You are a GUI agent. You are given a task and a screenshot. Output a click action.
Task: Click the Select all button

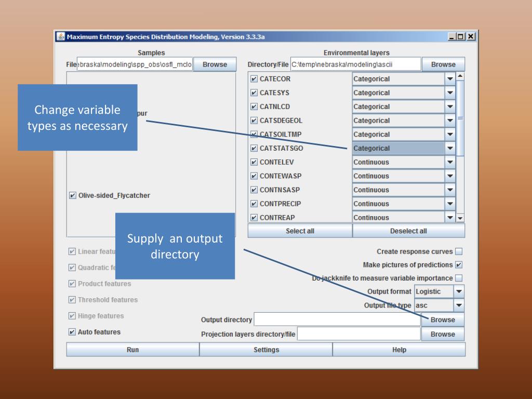(x=300, y=231)
